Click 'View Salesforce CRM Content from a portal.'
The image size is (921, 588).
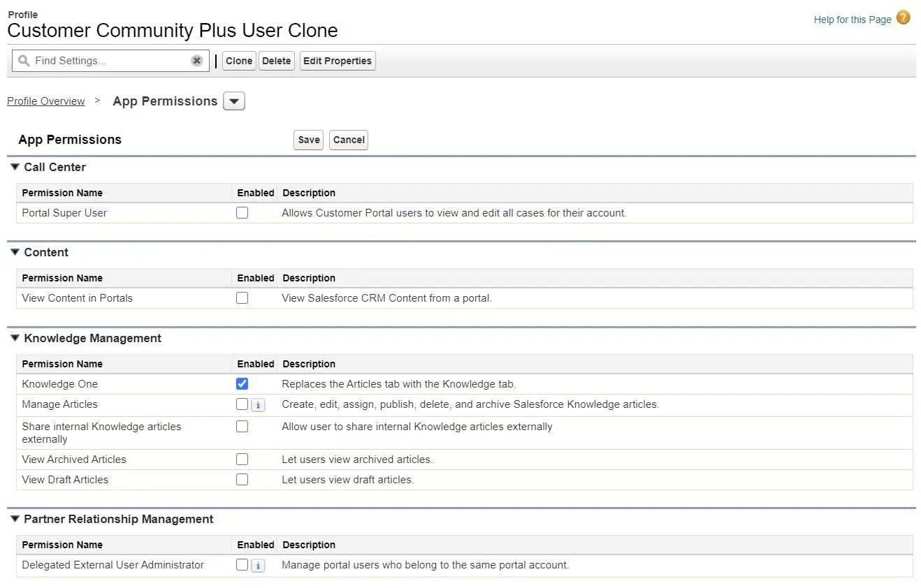(387, 298)
